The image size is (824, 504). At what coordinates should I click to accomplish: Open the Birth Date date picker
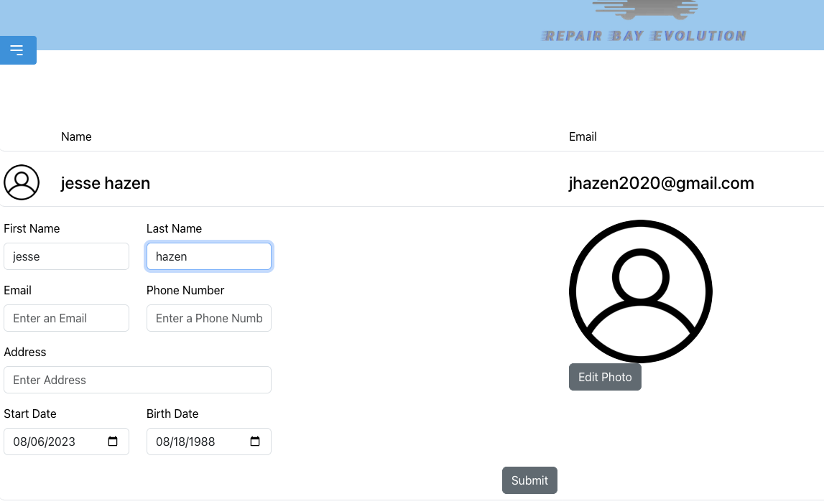coord(208,442)
